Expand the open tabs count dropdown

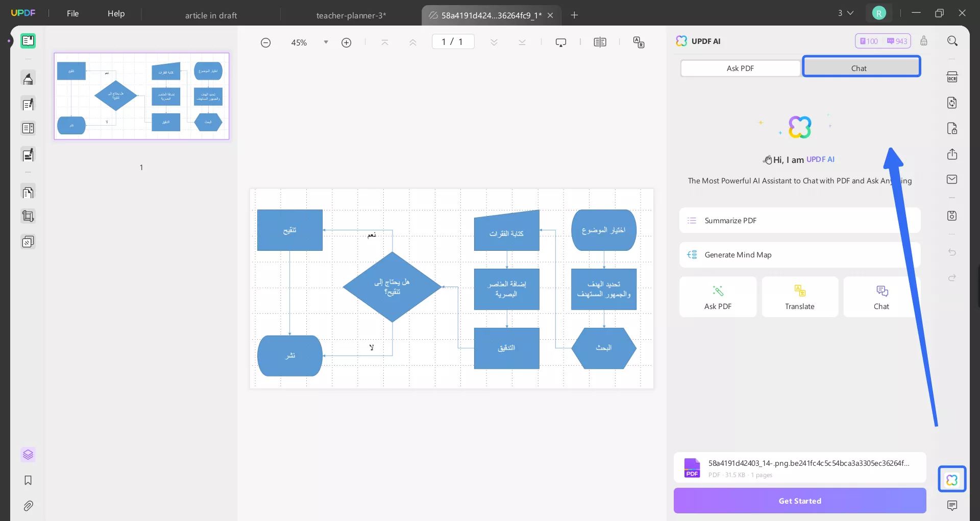[845, 13]
